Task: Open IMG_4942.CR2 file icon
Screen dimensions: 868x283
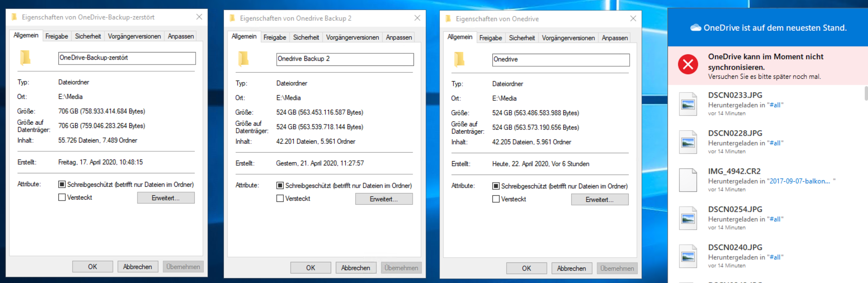Action: tap(688, 180)
